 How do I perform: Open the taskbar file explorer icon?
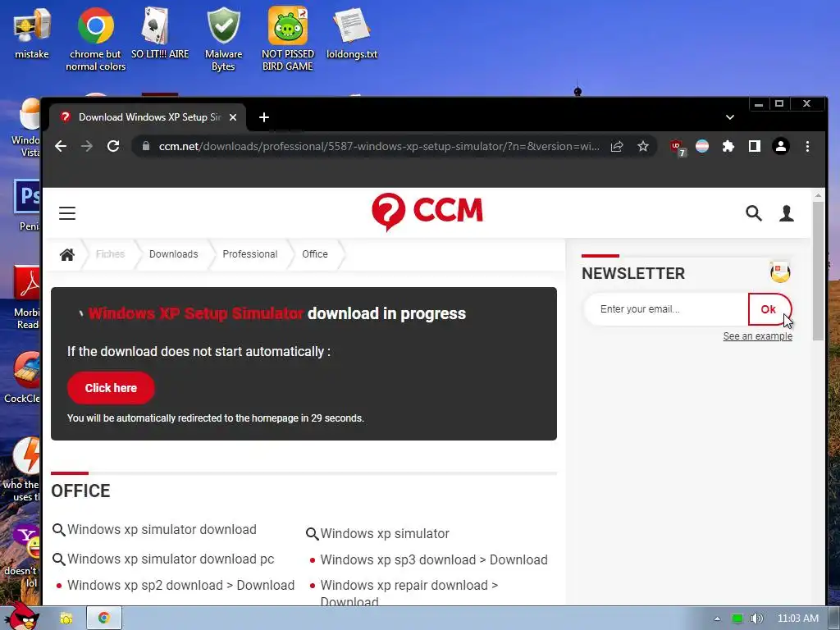pyautogui.click(x=66, y=619)
